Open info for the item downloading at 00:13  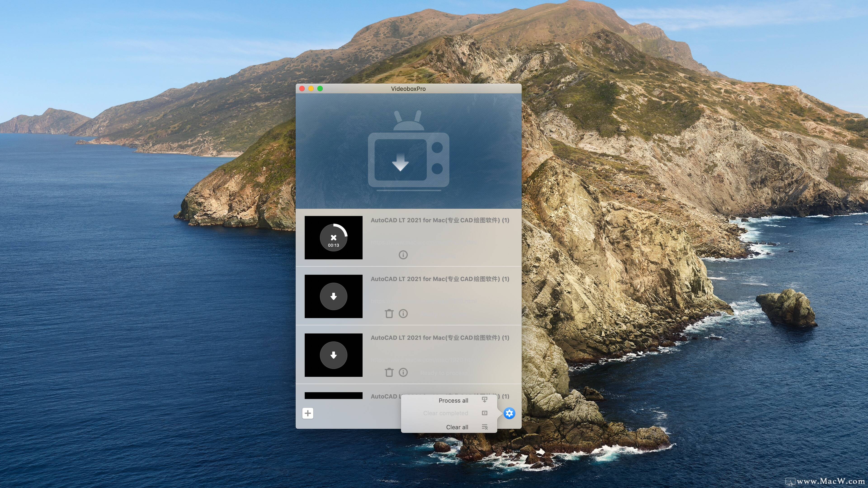[x=403, y=255]
